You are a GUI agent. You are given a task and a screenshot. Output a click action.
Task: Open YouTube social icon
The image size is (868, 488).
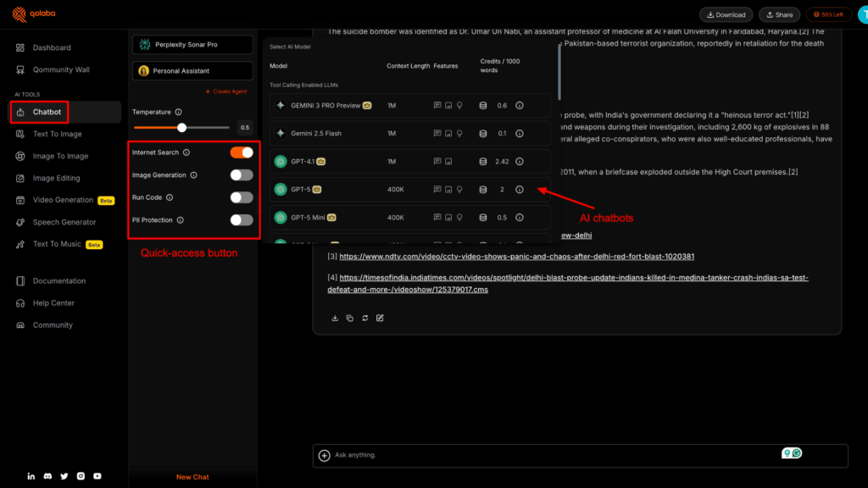[97, 476]
